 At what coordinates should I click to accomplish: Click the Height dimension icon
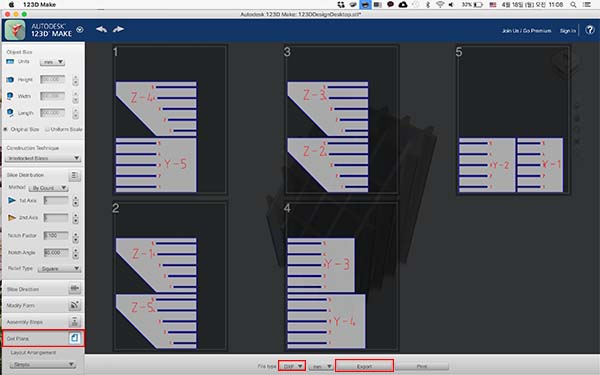10,80
